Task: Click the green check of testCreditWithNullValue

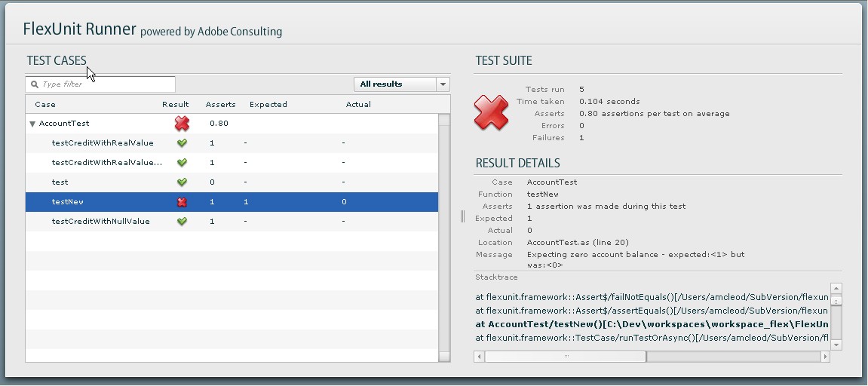Action: (x=182, y=222)
